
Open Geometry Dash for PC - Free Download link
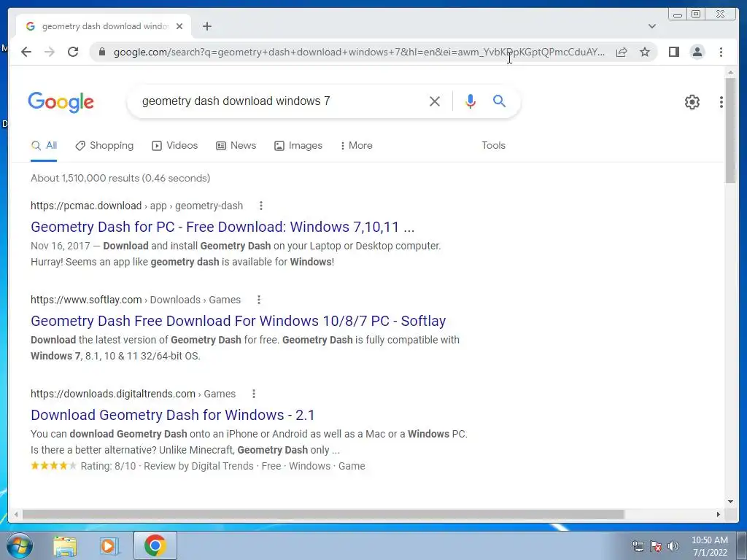tap(222, 227)
